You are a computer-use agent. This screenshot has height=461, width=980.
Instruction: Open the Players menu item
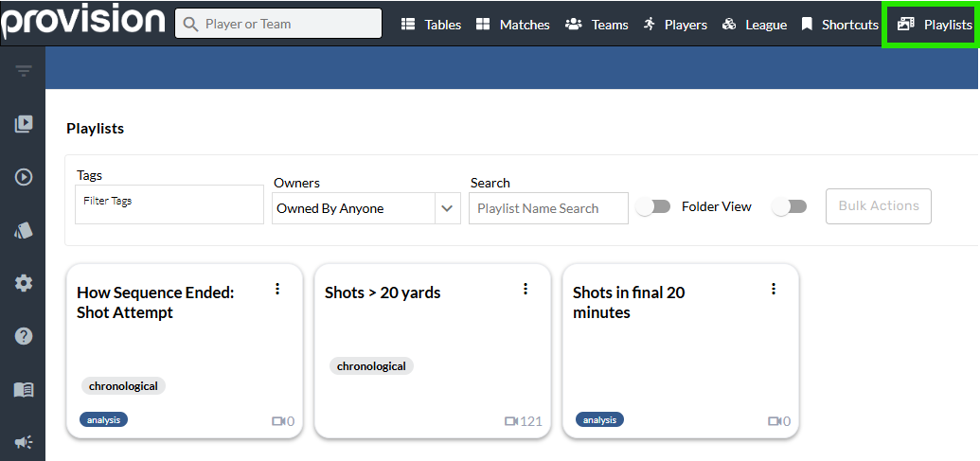676,25
